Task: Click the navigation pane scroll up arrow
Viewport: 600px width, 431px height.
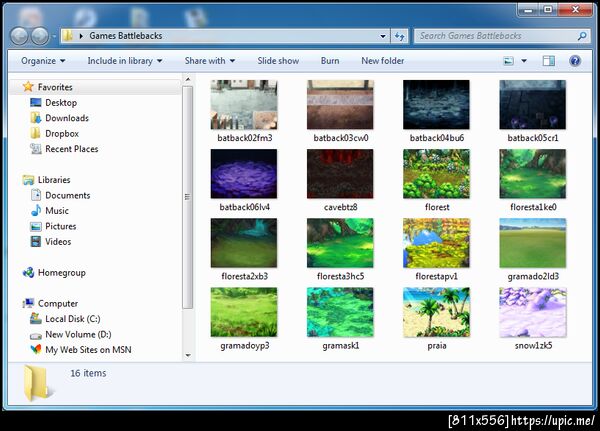Action: (188, 80)
